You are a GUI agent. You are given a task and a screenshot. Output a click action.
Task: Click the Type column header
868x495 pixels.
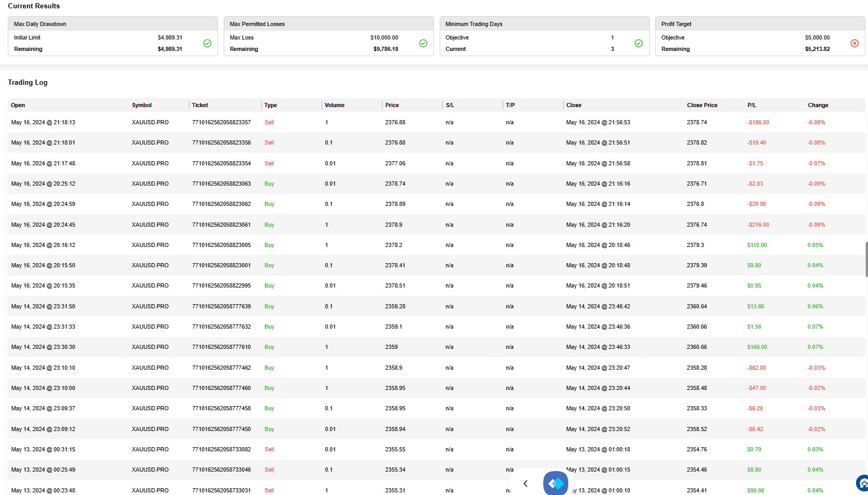click(271, 105)
